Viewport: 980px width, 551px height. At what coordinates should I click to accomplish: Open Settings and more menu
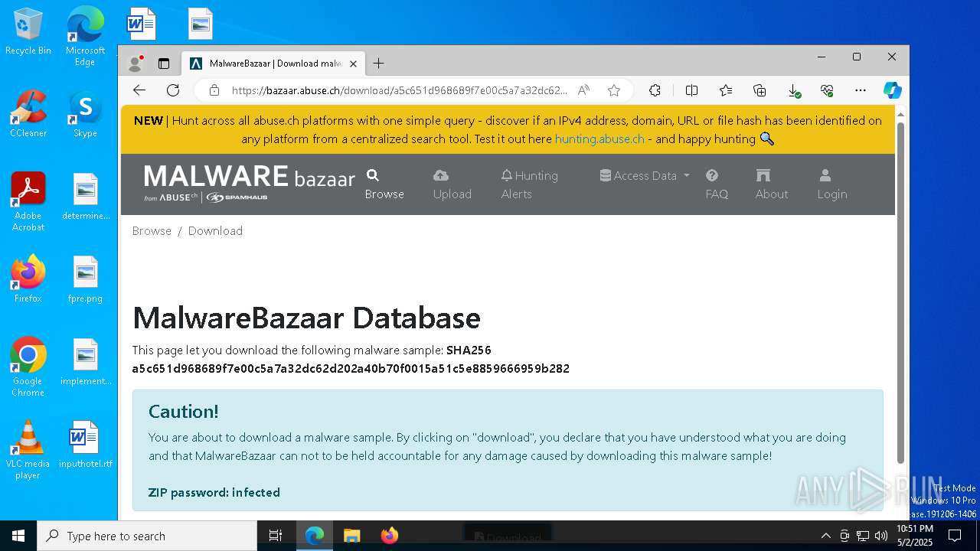pyautogui.click(x=861, y=90)
